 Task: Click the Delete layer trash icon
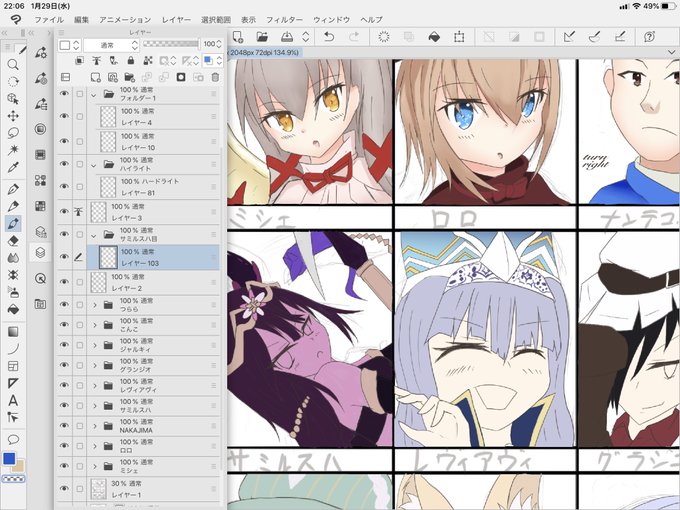[215, 77]
